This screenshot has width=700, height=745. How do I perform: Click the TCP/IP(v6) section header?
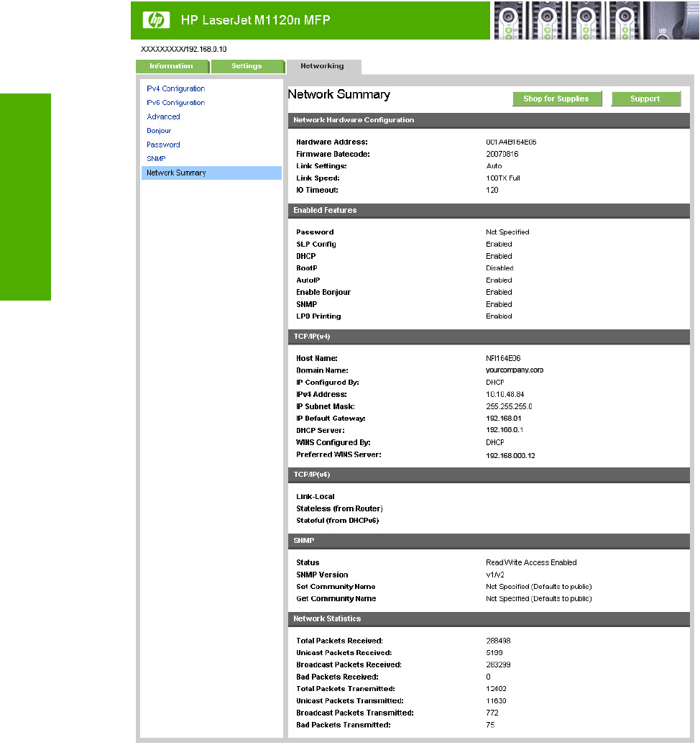[489, 475]
